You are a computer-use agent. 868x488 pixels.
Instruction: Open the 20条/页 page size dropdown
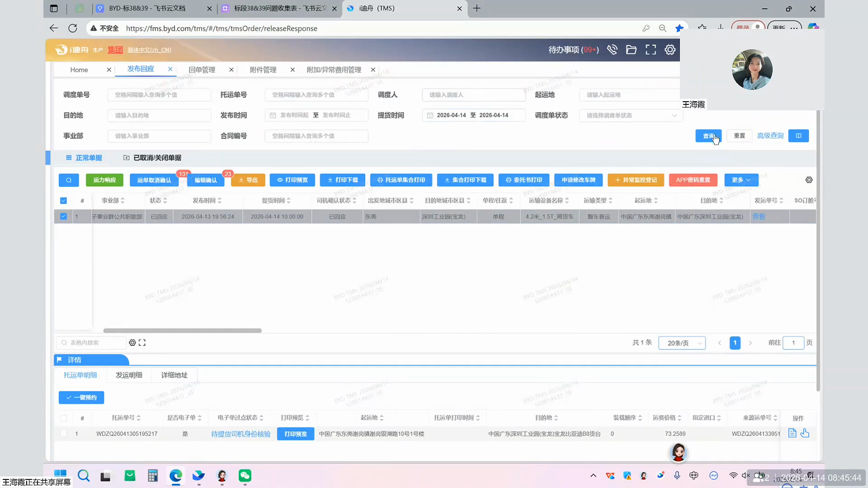pos(682,343)
